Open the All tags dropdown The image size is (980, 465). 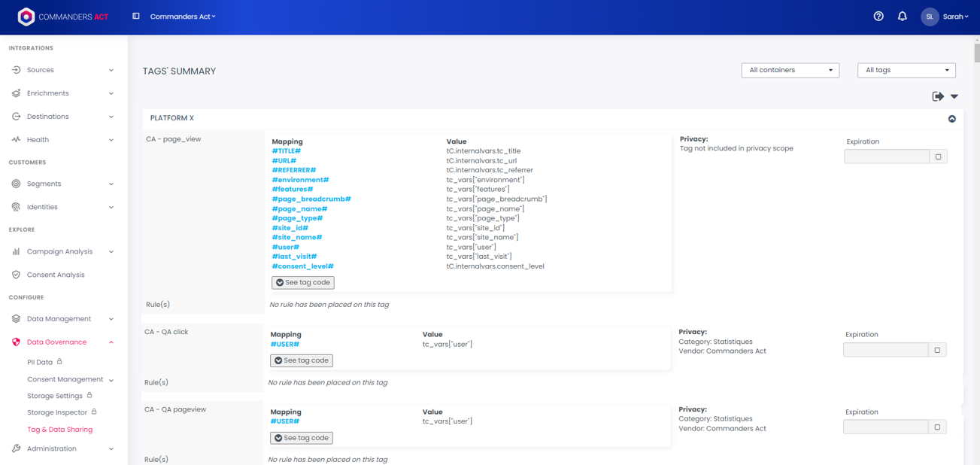906,70
